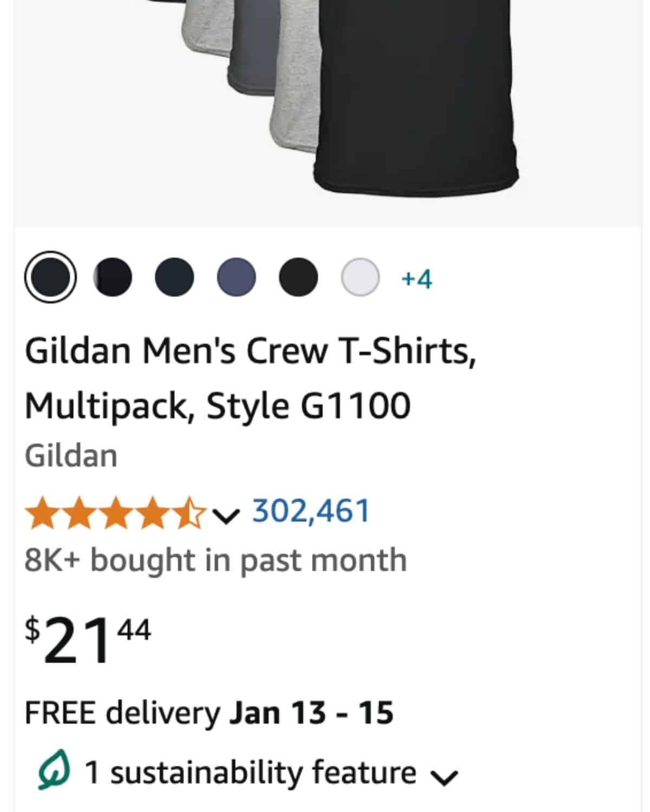
Task: Select the white color swatch
Action: click(x=360, y=277)
